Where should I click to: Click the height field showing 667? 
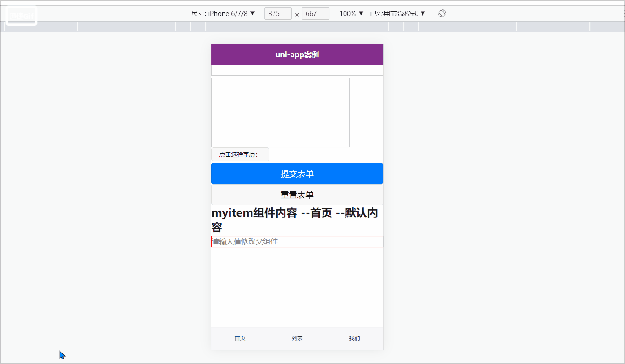(316, 14)
